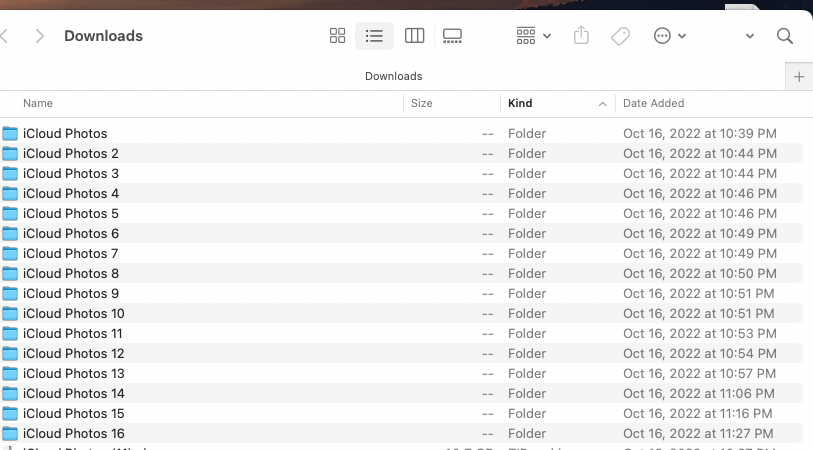Viewport: 813px width, 450px height.
Task: Switch to icon grid view
Action: pyautogui.click(x=338, y=36)
